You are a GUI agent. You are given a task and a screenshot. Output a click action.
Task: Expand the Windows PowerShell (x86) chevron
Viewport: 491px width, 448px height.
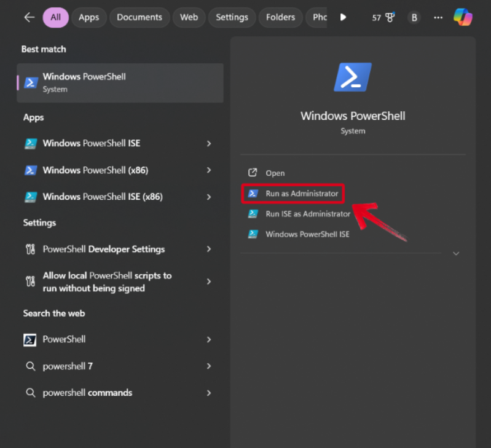(x=209, y=170)
